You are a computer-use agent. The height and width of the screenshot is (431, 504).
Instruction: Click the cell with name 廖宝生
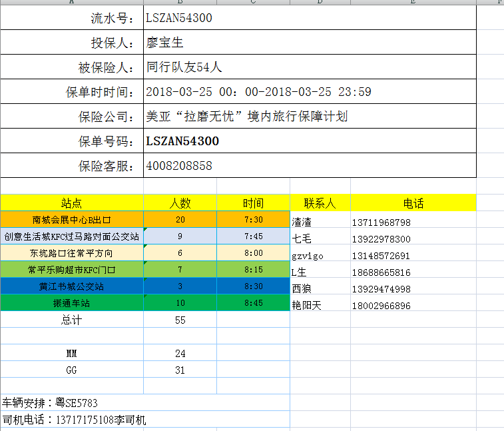(x=310, y=42)
